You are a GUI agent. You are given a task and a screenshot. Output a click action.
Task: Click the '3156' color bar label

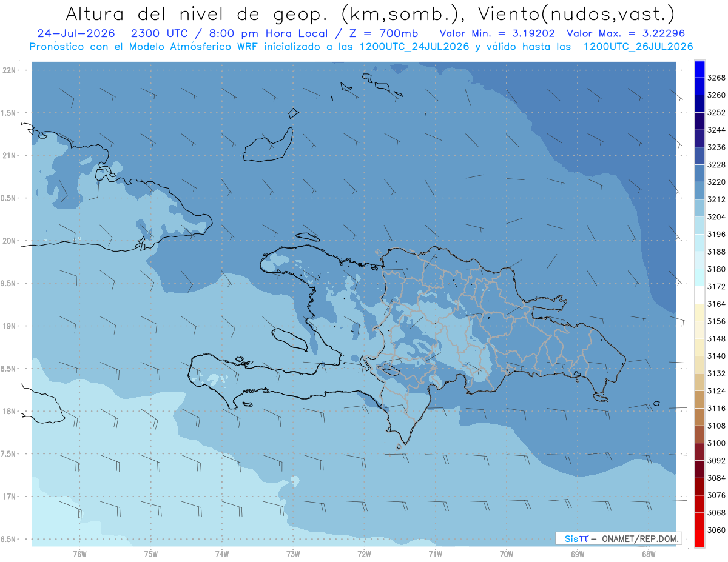click(x=716, y=321)
